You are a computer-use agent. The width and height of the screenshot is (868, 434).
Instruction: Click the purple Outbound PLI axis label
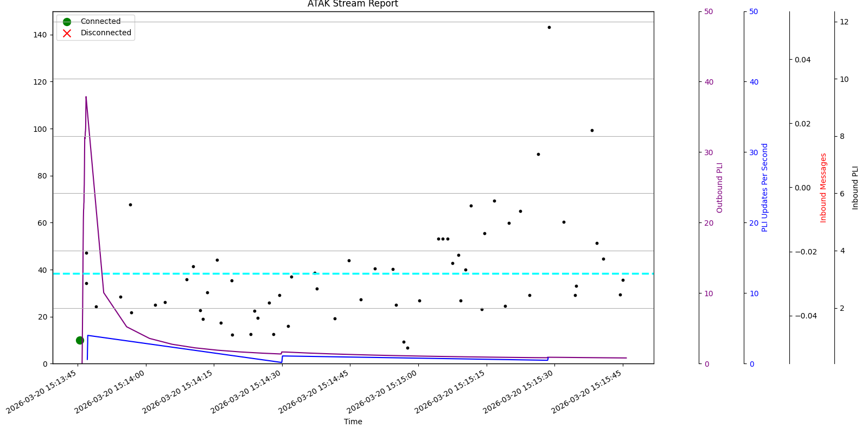point(720,187)
